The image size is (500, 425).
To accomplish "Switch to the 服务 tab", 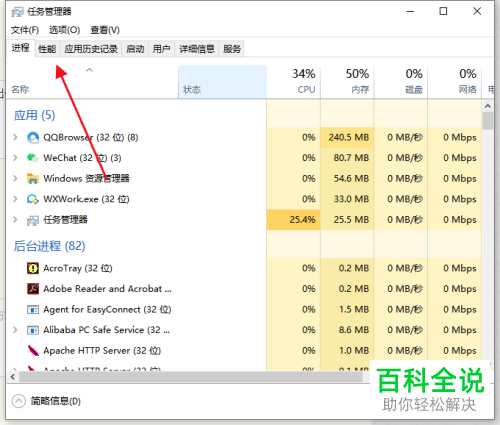I will (x=232, y=49).
